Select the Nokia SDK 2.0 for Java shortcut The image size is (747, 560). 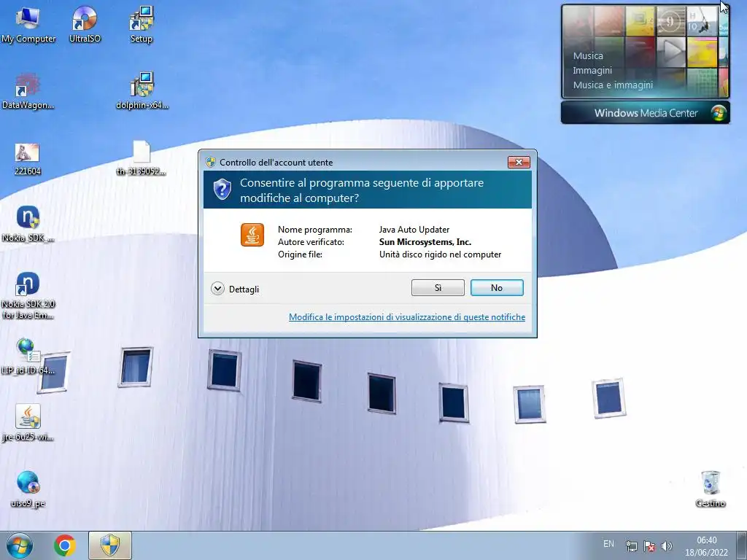tap(28, 295)
